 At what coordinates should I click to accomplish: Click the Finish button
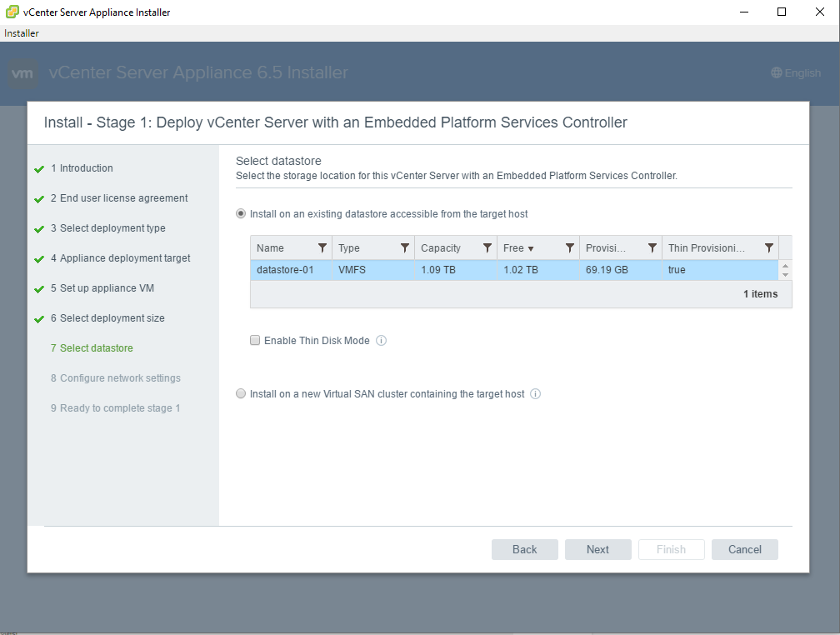tap(672, 549)
